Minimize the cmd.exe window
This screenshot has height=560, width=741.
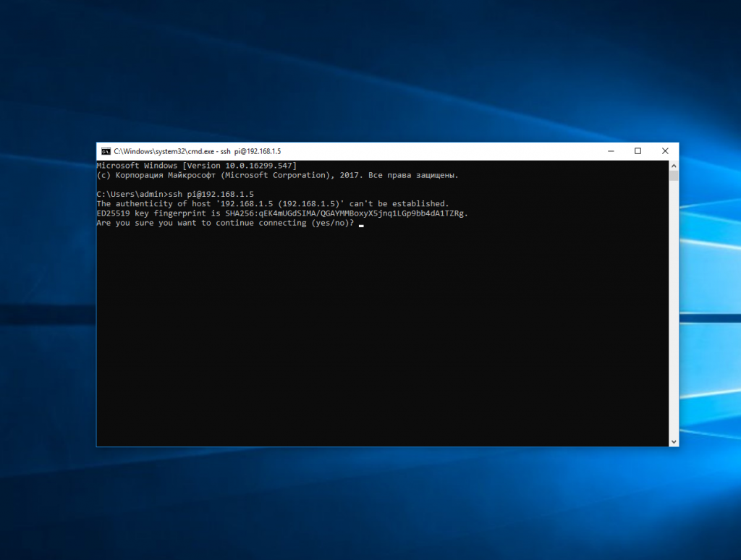click(611, 151)
